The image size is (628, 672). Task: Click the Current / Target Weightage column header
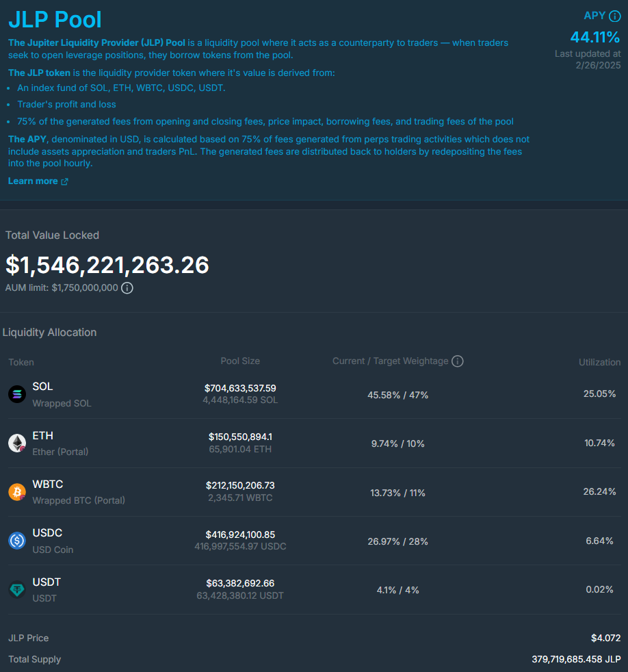tap(390, 361)
